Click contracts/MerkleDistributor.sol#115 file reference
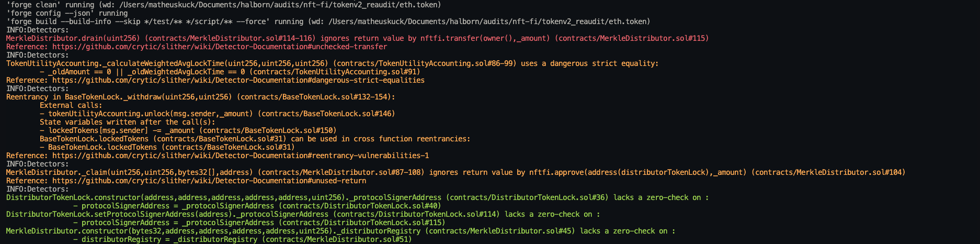This screenshot has height=244, width=980. click(632, 38)
